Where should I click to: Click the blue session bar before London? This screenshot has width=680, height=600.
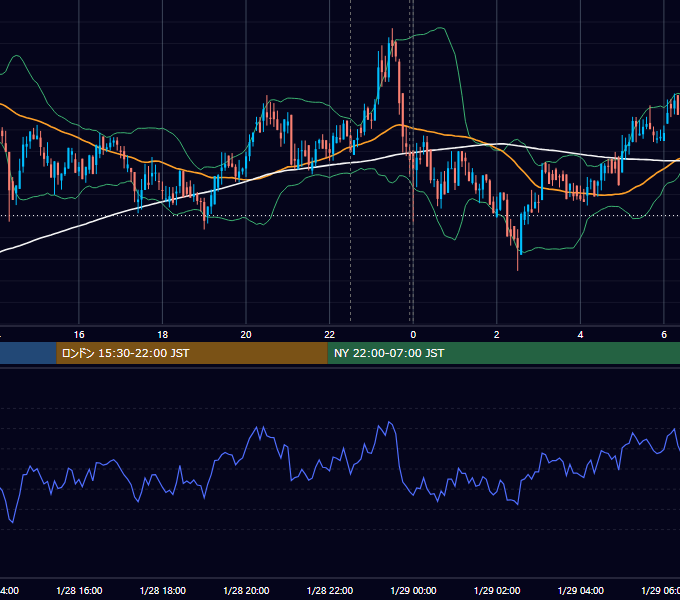pyautogui.click(x=28, y=353)
